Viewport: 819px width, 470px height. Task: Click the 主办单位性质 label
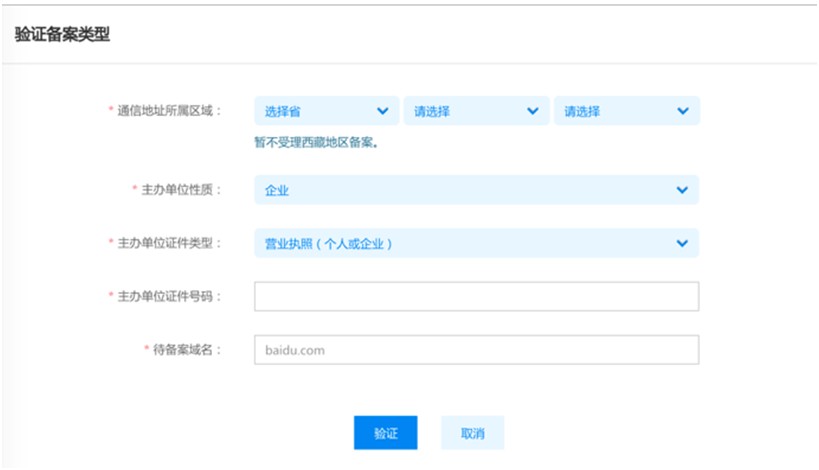click(x=181, y=190)
